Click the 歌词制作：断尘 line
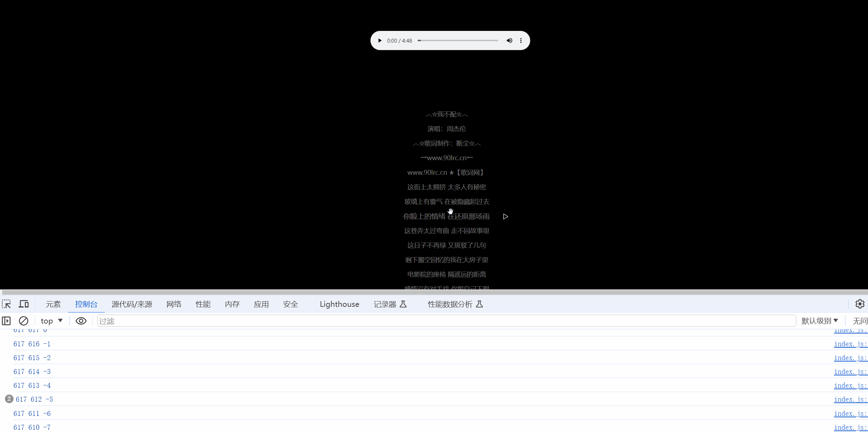The height and width of the screenshot is (434, 868). (446, 143)
